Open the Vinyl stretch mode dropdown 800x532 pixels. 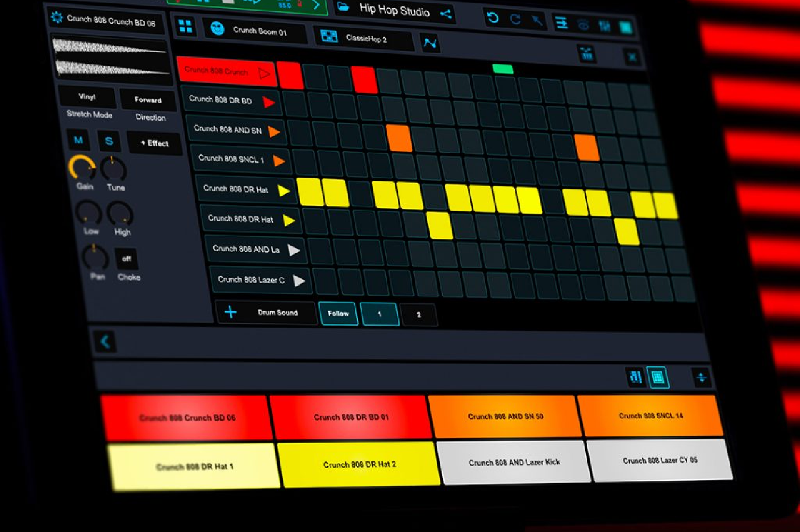[x=87, y=97]
